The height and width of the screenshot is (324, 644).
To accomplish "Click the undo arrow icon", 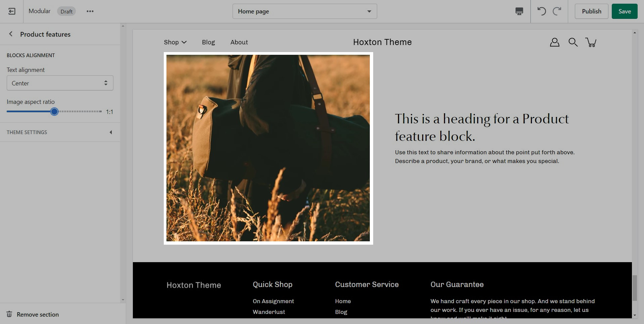I will pos(541,11).
